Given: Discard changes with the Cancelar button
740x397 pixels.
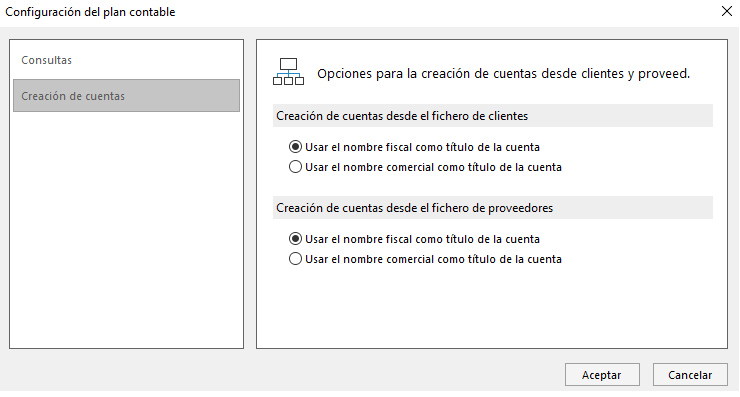Looking at the screenshot, I should pyautogui.click(x=690, y=375).
